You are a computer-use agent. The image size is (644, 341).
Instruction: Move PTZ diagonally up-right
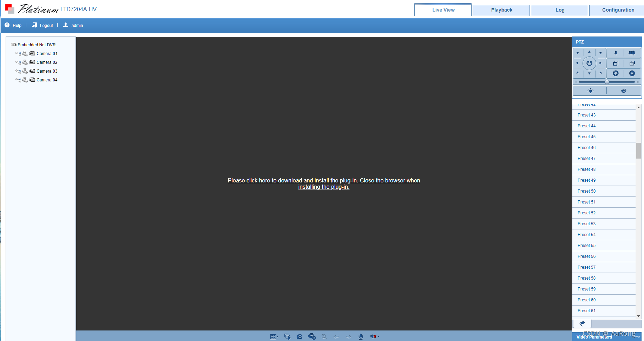click(601, 53)
